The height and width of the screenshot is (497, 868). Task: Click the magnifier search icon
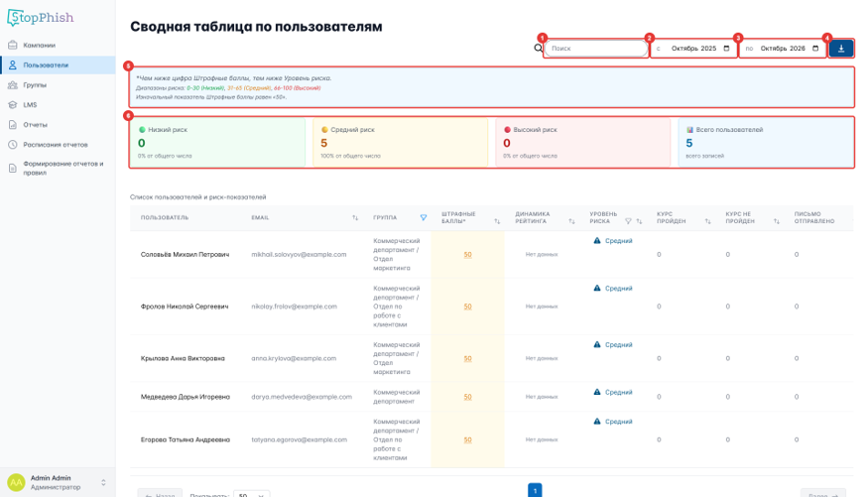click(x=538, y=49)
